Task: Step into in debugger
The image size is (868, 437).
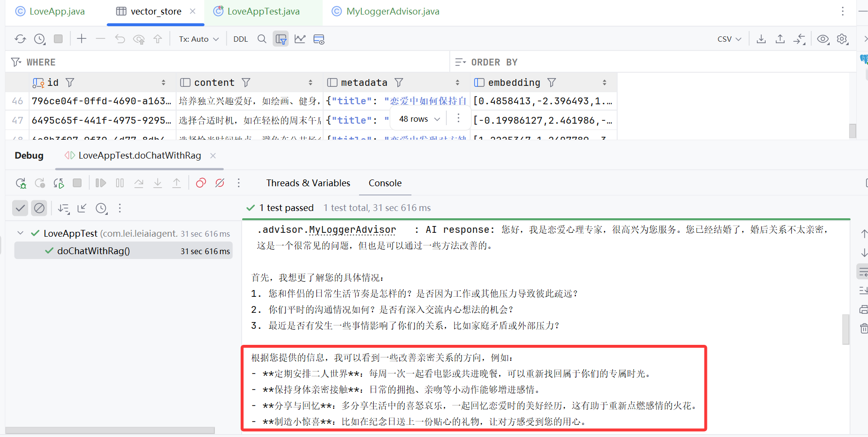Action: click(158, 183)
